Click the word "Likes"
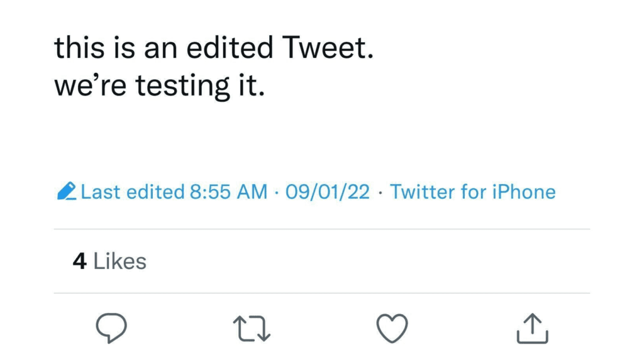The width and height of the screenshot is (644, 362). tap(120, 261)
